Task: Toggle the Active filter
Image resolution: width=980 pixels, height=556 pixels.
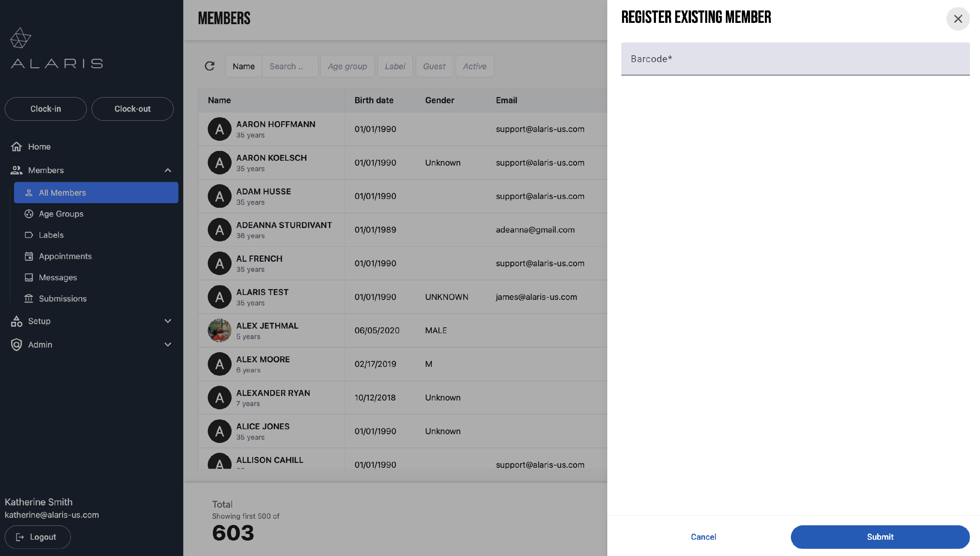Action: coord(475,66)
